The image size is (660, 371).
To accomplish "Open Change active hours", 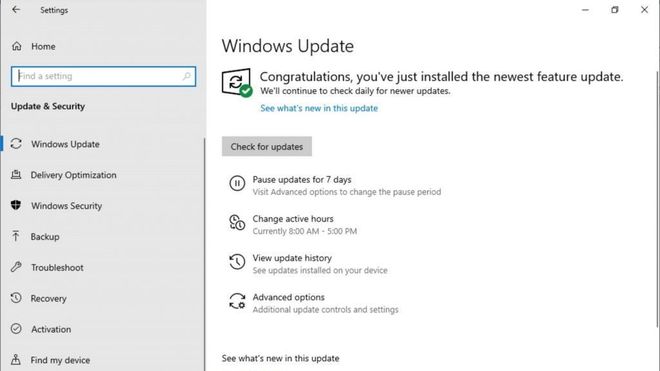I will coord(293,219).
